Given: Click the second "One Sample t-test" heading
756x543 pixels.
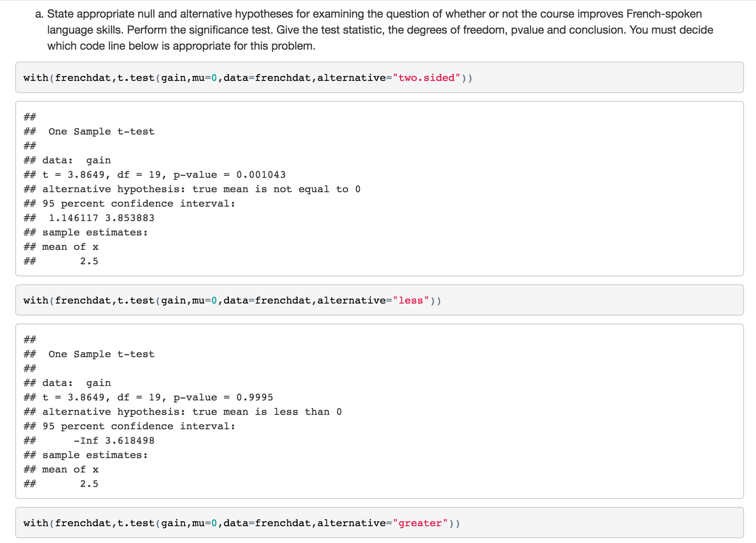Looking at the screenshot, I should [101, 354].
